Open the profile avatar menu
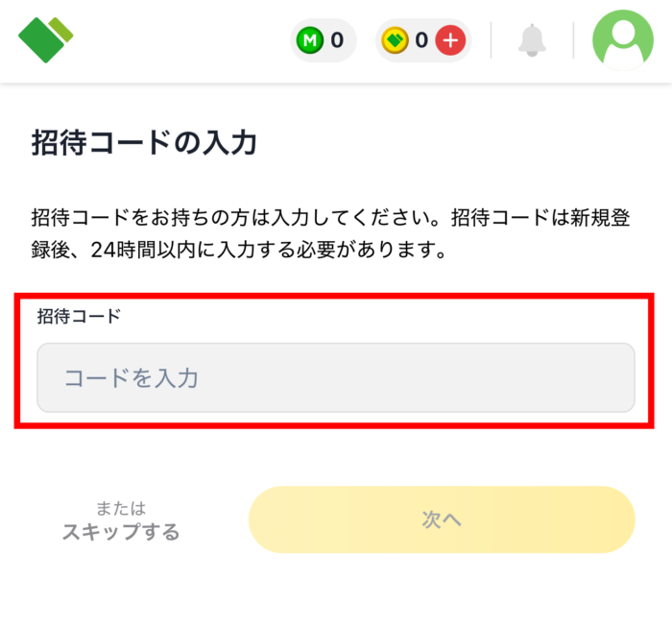672x626 pixels. click(x=622, y=40)
